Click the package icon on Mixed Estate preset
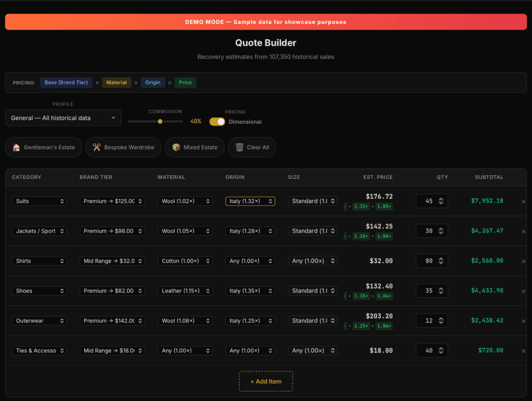 (x=177, y=147)
